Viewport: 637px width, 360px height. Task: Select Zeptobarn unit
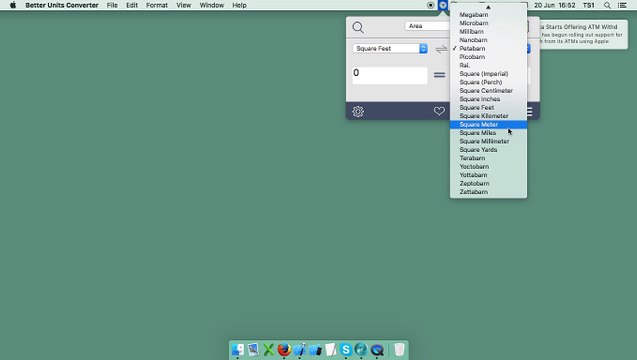click(x=488, y=184)
